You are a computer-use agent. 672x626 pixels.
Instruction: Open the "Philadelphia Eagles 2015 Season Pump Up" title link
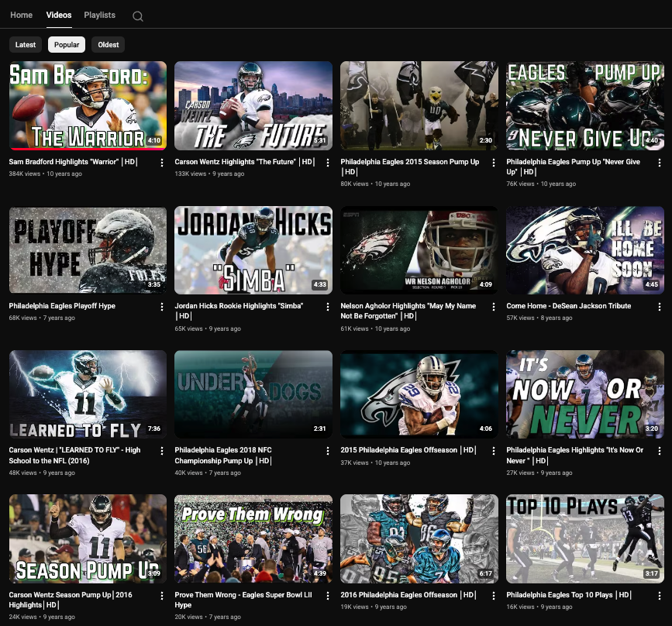point(409,162)
